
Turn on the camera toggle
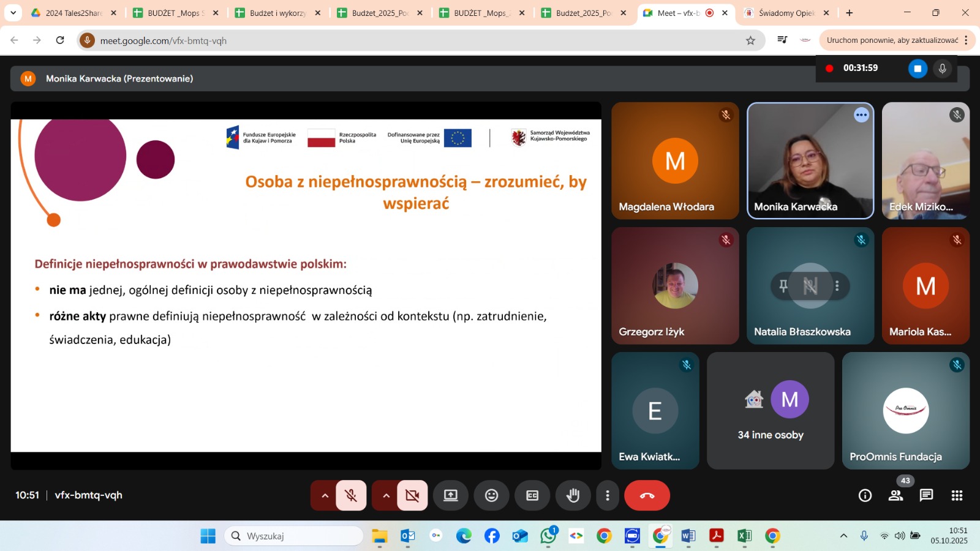412,495
